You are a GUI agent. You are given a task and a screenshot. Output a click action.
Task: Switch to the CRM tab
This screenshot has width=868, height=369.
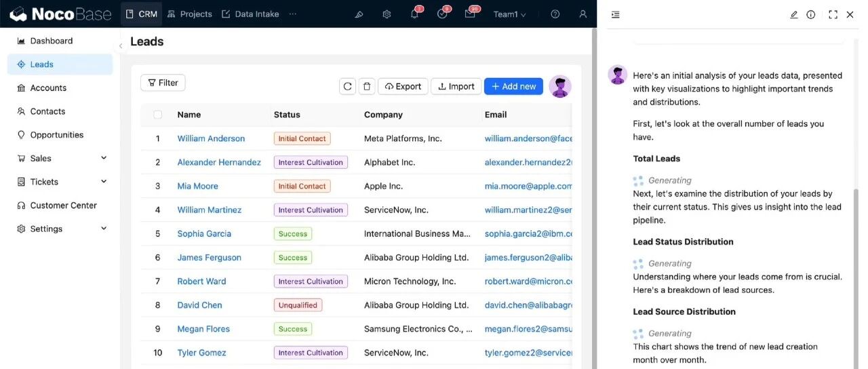141,14
